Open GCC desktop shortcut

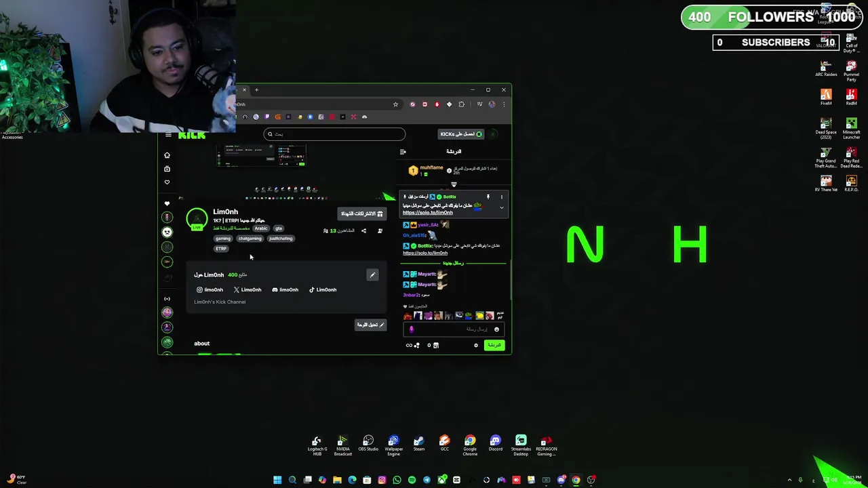[445, 445]
